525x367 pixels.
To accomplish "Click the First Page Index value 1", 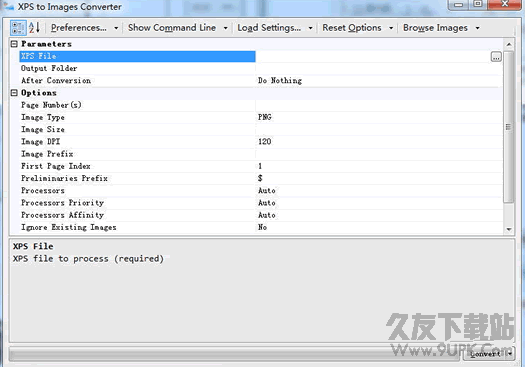I will click(x=260, y=166).
